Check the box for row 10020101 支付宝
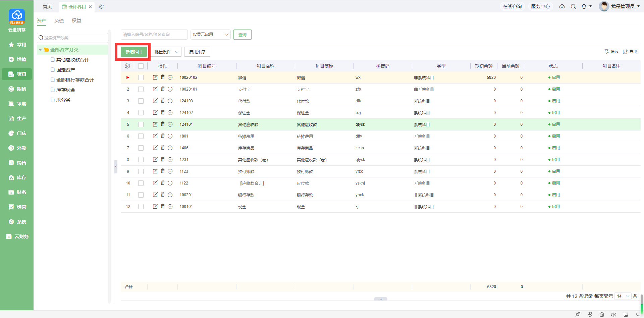This screenshot has height=318, width=644. click(141, 89)
